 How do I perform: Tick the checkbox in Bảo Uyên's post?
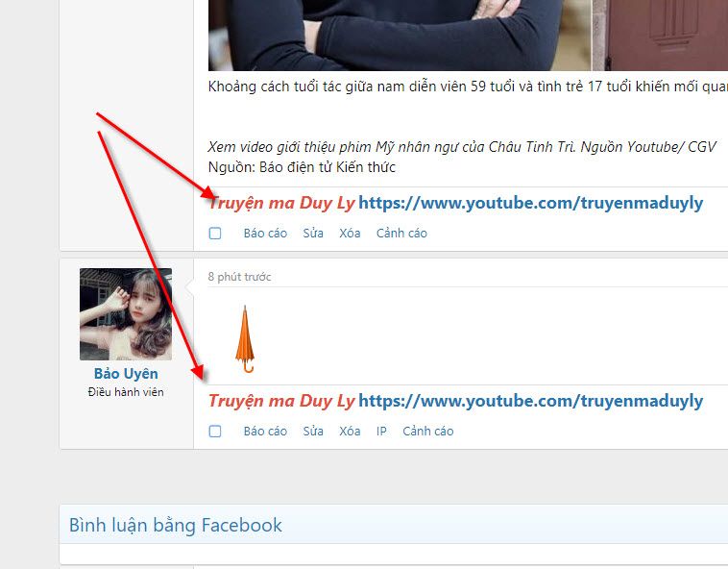coord(215,432)
